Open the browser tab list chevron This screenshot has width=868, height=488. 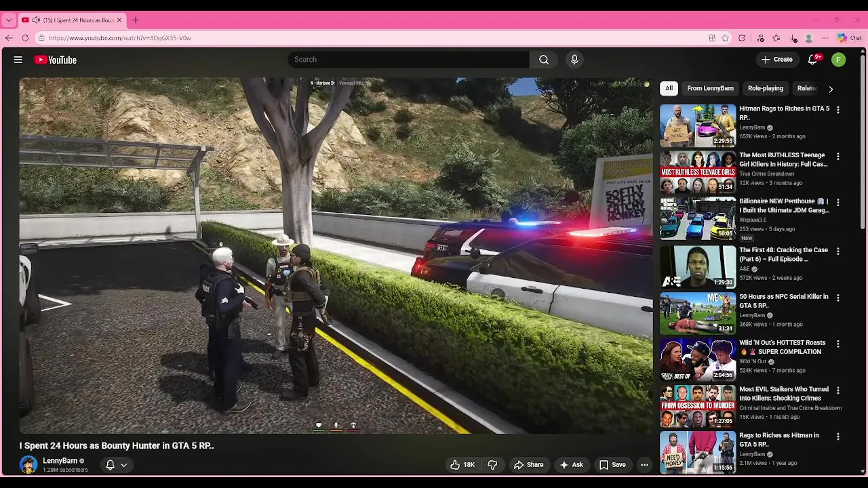tap(9, 20)
